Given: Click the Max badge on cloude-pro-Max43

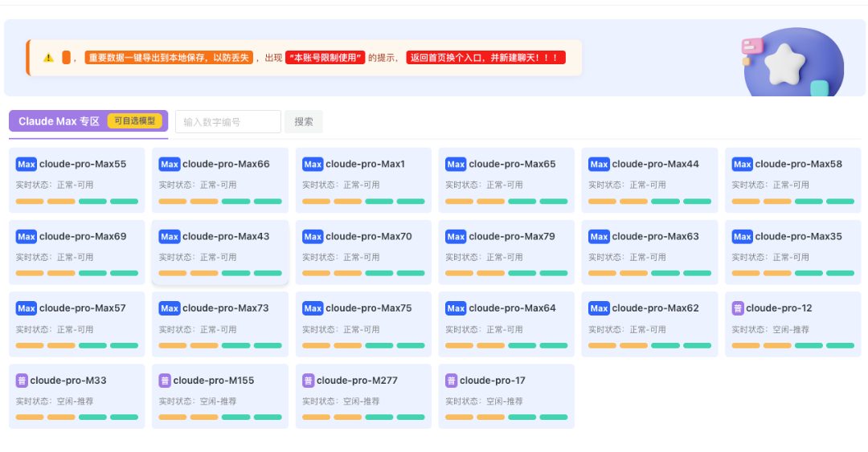Looking at the screenshot, I should tap(170, 237).
